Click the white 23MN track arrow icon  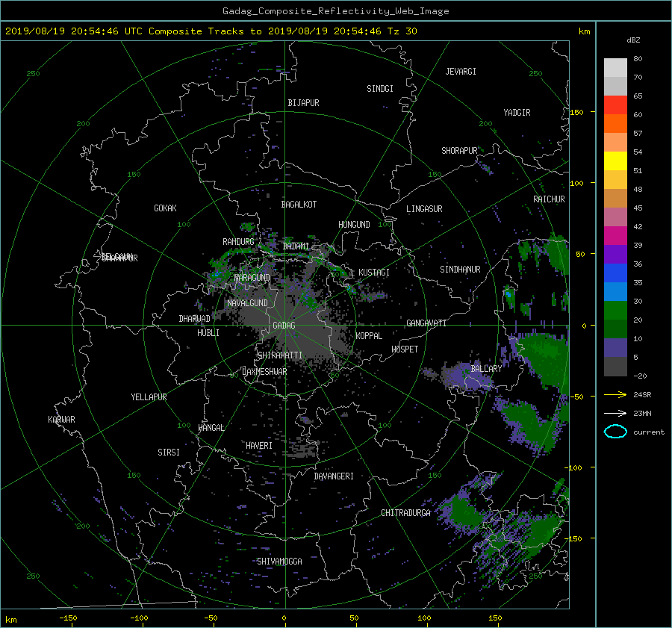click(x=615, y=413)
